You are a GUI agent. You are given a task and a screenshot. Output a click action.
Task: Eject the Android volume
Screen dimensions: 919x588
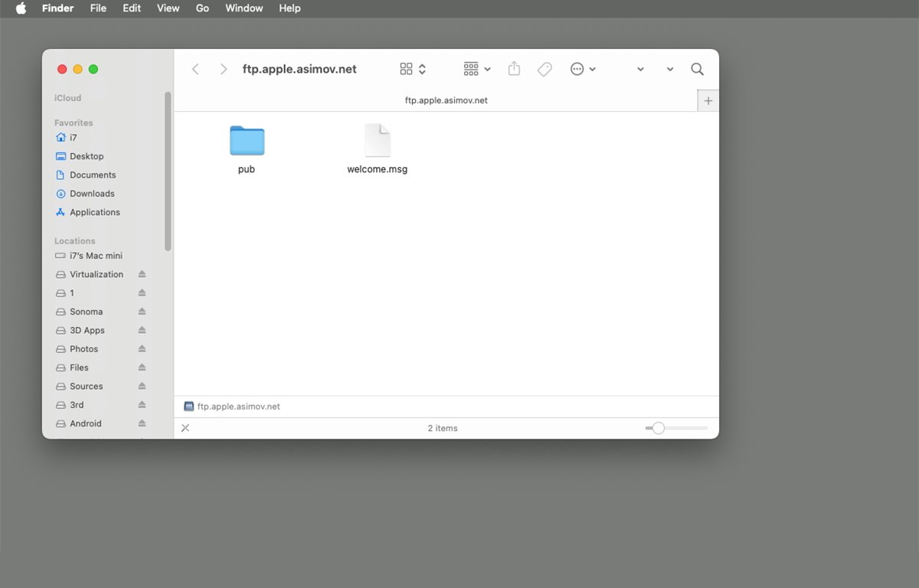[142, 423]
